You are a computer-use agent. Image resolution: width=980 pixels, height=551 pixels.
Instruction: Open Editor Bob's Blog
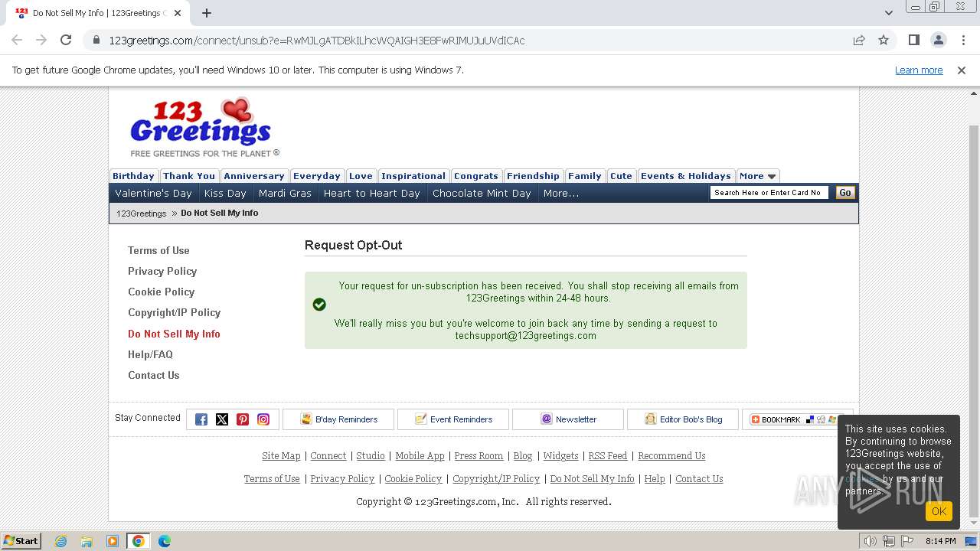(683, 419)
